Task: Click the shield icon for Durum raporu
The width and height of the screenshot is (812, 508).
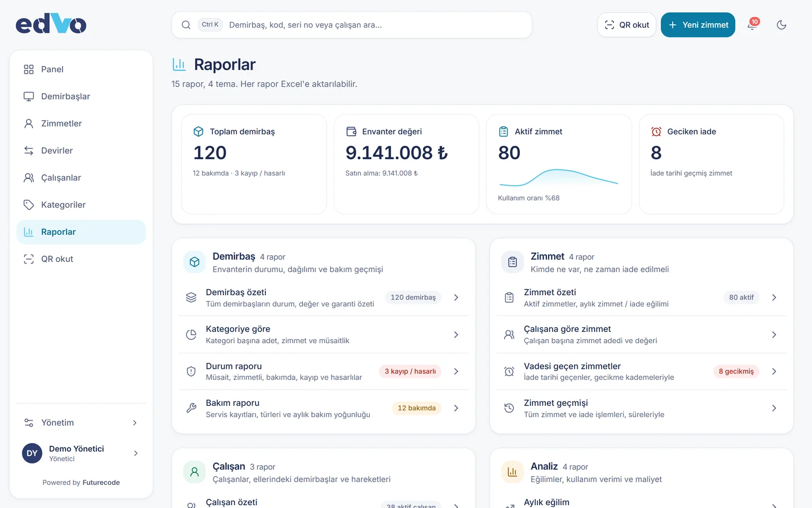Action: point(191,371)
